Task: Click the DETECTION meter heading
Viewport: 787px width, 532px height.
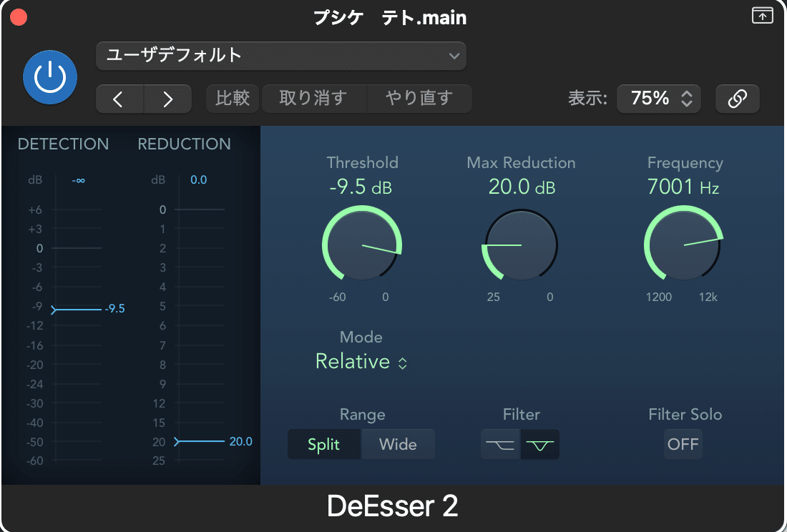Action: 63,144
